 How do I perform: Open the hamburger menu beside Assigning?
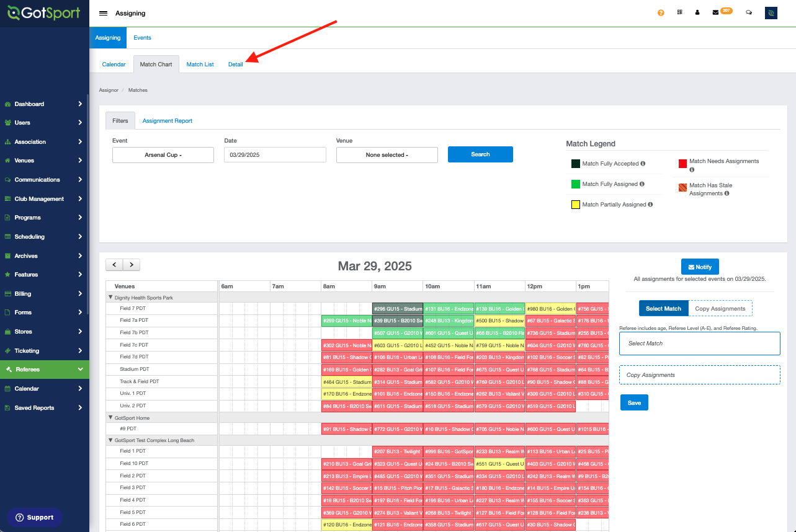tap(103, 12)
